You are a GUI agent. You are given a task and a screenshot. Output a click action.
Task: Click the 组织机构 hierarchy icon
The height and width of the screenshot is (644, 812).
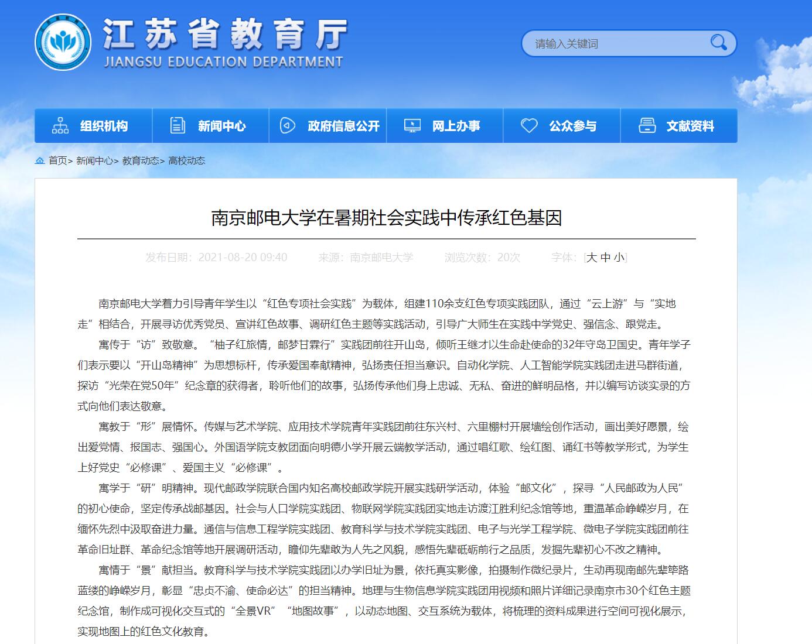pos(60,126)
